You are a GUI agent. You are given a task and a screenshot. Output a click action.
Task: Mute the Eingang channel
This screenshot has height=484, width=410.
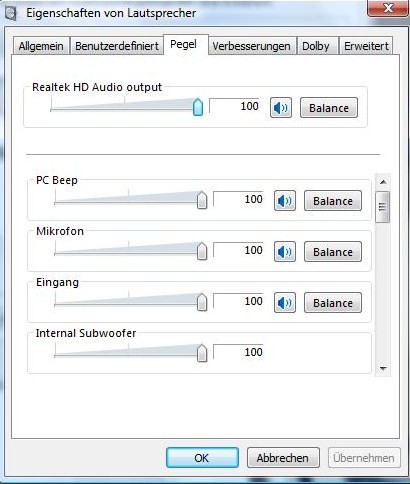pyautogui.click(x=285, y=303)
